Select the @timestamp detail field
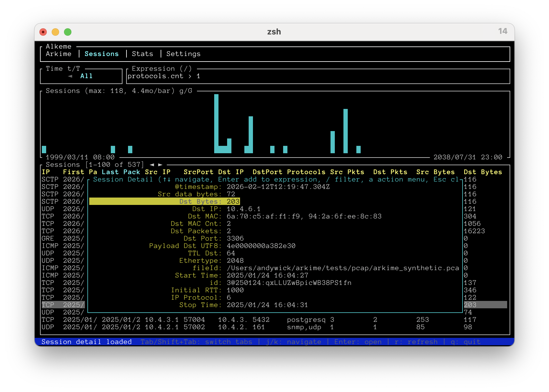The height and width of the screenshot is (392, 549). pos(252,187)
